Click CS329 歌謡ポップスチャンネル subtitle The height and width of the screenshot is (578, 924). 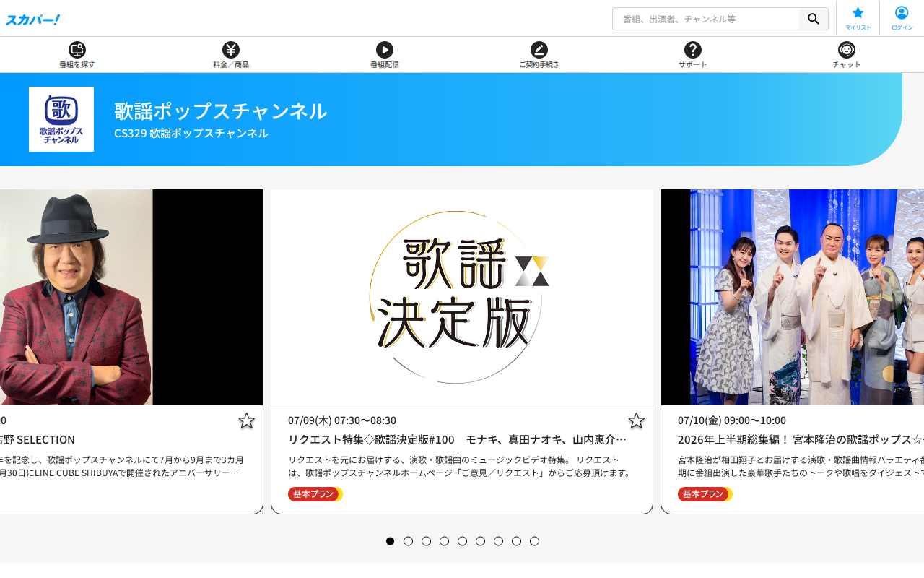point(191,133)
